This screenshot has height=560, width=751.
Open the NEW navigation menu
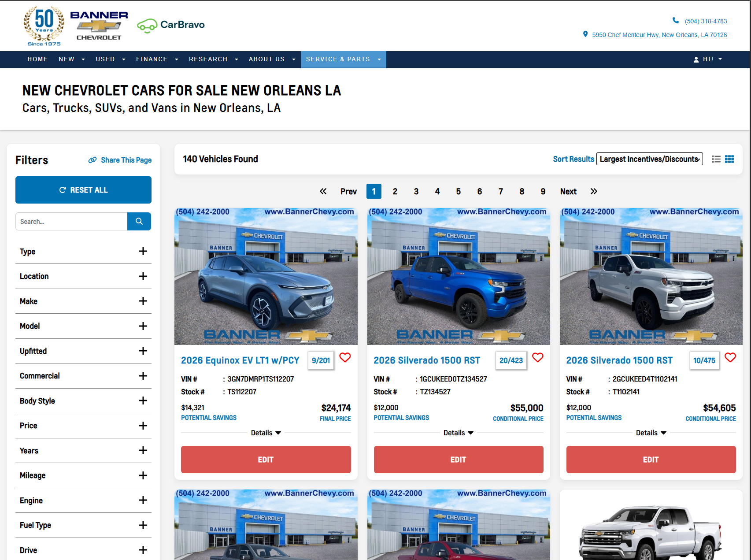coord(71,59)
